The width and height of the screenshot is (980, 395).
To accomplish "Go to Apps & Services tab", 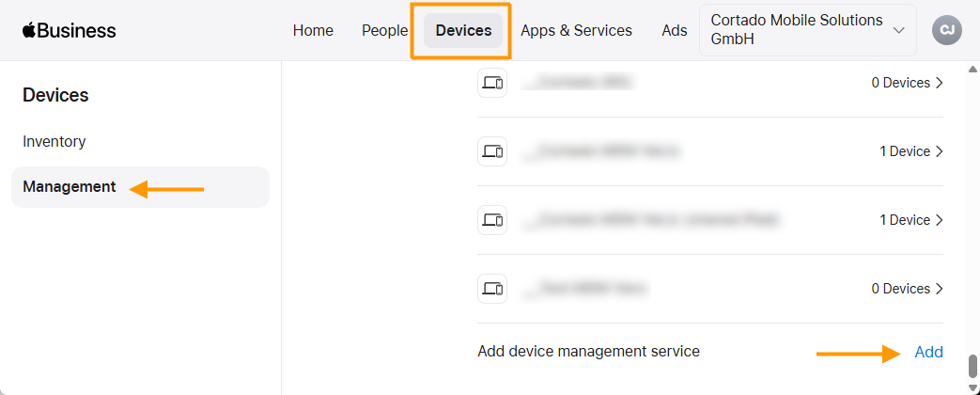I will pyautogui.click(x=576, y=31).
